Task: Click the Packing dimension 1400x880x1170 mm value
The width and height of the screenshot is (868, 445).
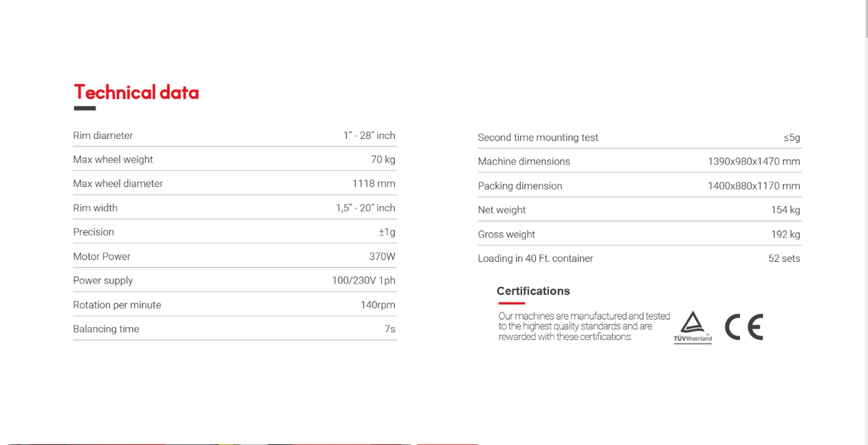Action: (x=754, y=186)
